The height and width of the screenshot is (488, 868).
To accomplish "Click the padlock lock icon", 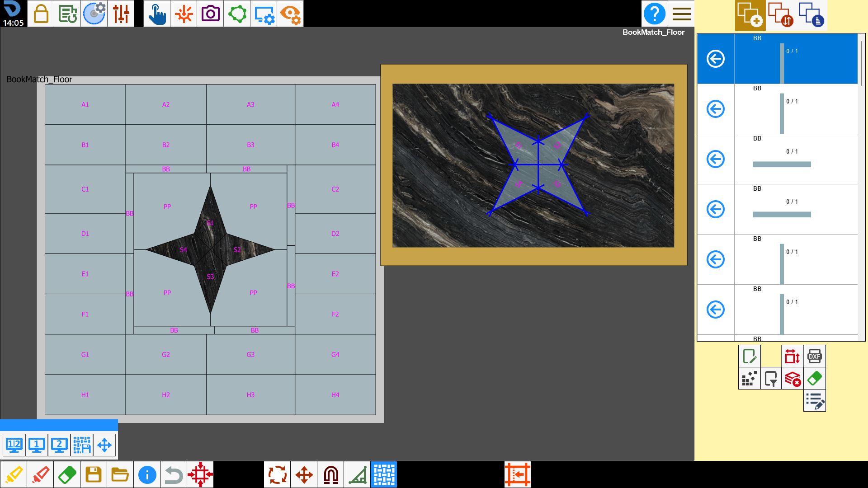I will (x=41, y=14).
